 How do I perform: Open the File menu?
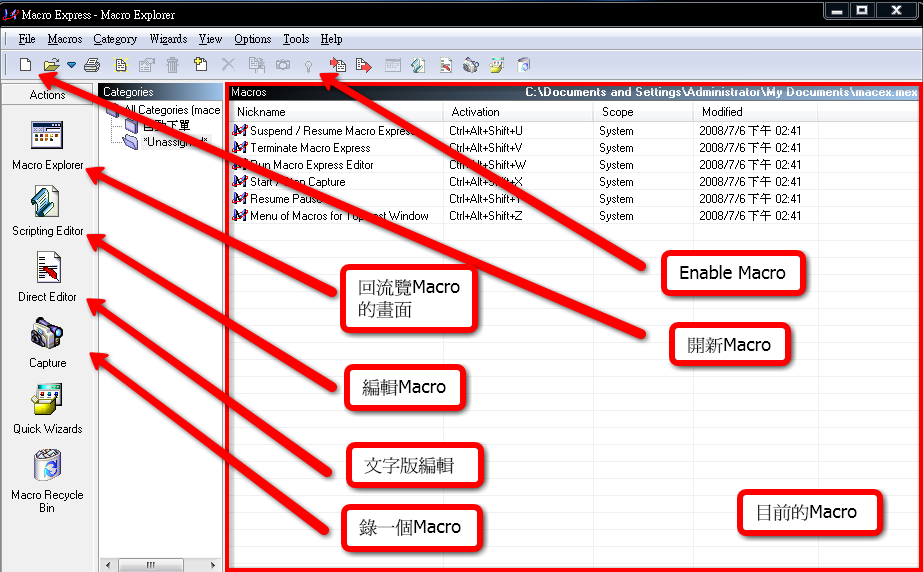point(27,39)
